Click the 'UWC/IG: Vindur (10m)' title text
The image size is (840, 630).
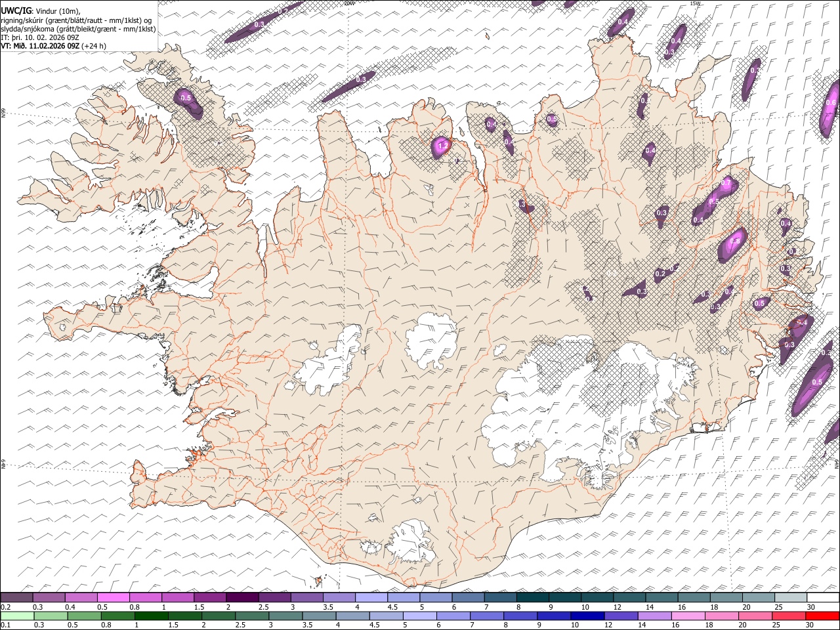pos(41,11)
